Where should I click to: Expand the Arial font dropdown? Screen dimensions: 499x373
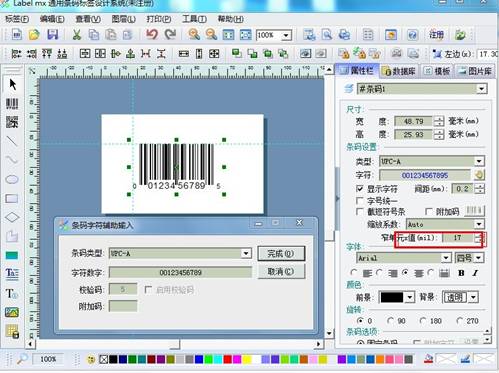click(x=446, y=258)
